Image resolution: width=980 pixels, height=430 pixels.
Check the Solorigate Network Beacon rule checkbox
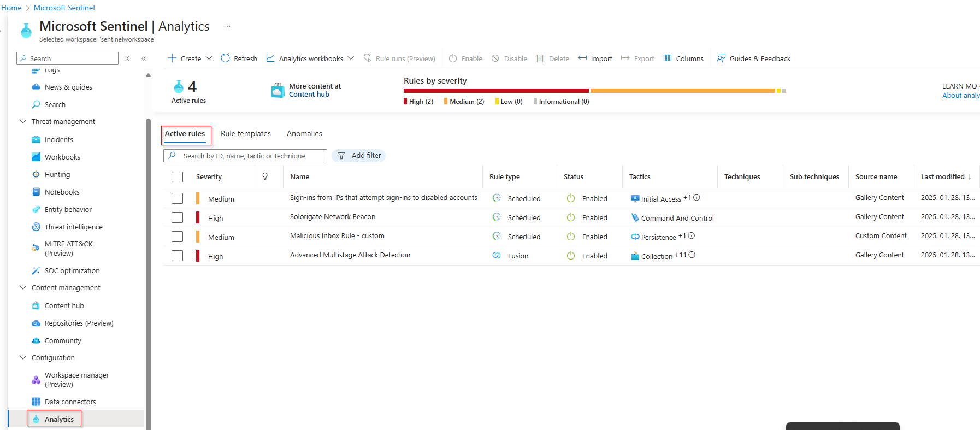coord(177,217)
